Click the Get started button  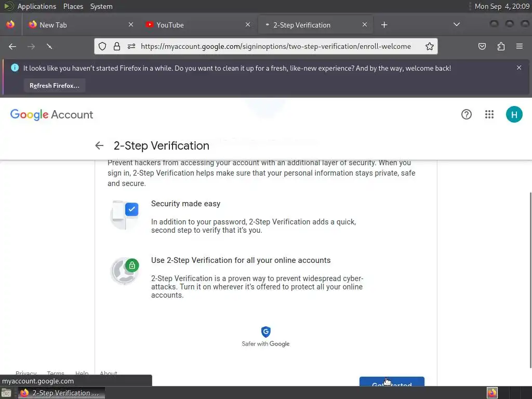click(392, 381)
